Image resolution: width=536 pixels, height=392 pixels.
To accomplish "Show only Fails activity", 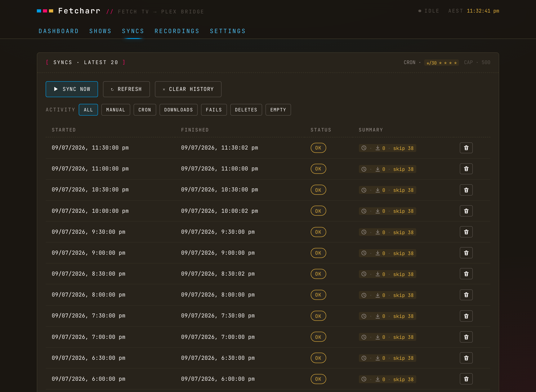I will [214, 110].
